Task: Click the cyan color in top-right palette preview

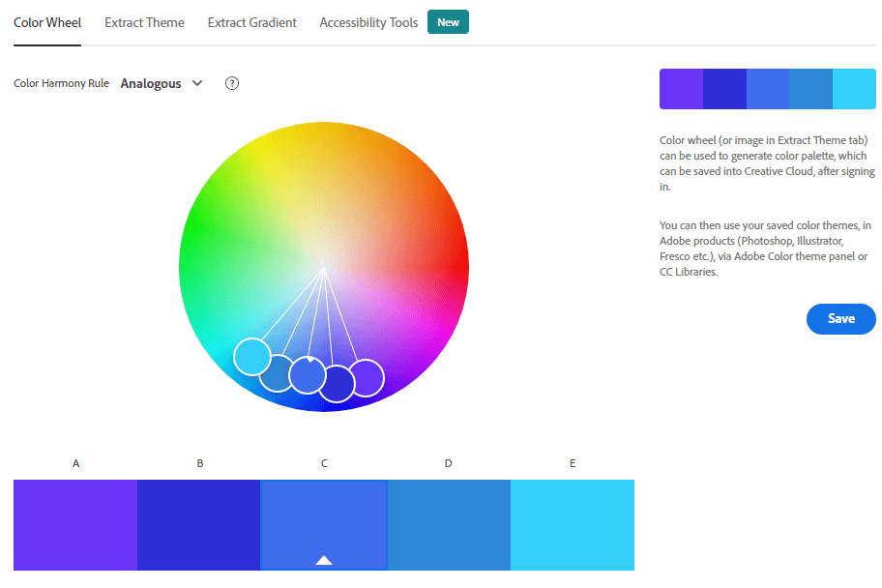Action: 854,89
